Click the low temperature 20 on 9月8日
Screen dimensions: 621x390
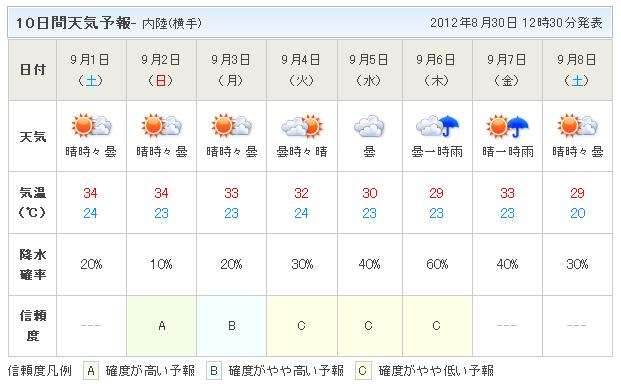[x=577, y=213]
